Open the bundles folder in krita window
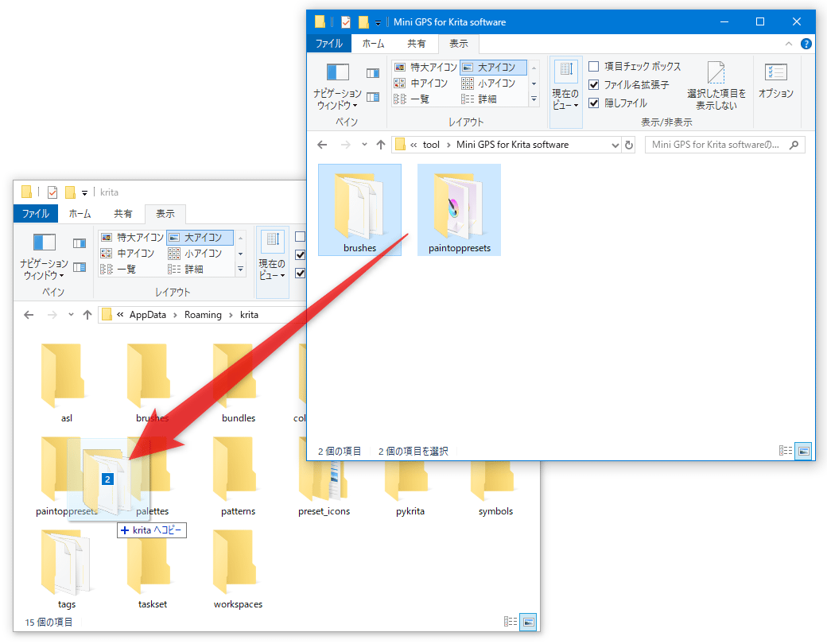 (x=239, y=383)
